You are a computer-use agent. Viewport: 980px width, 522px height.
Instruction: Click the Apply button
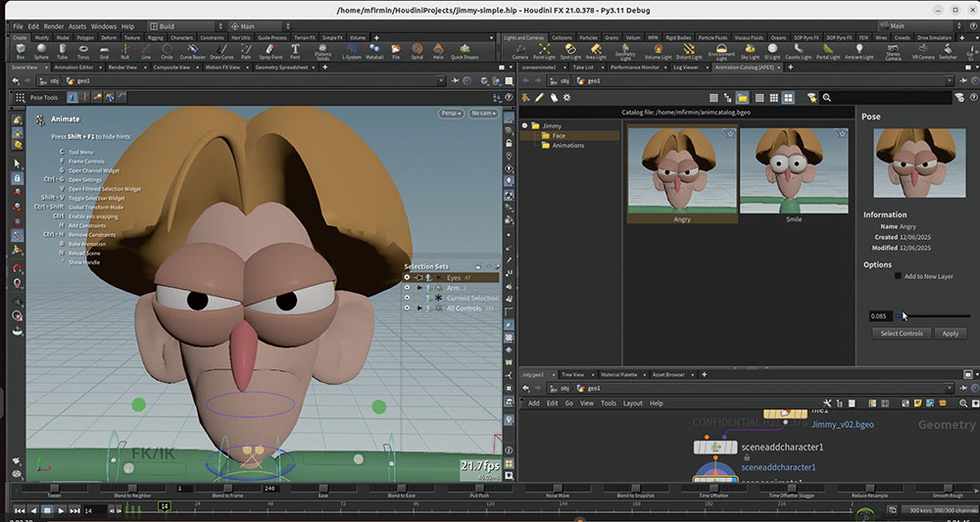pyautogui.click(x=950, y=334)
